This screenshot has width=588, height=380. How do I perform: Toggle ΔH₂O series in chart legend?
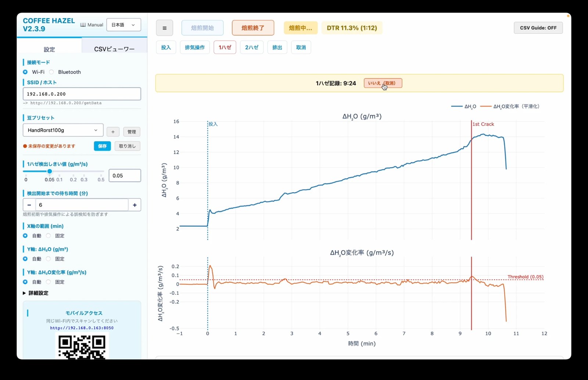click(x=464, y=107)
